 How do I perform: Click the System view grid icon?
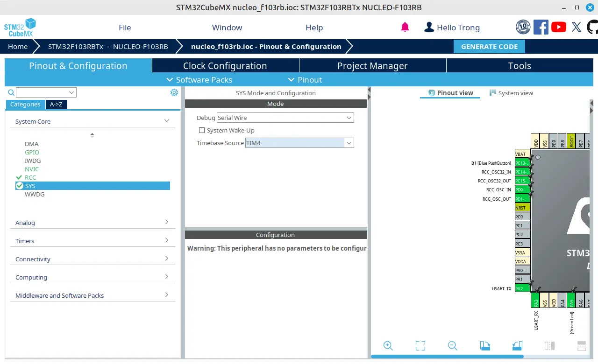click(x=493, y=93)
